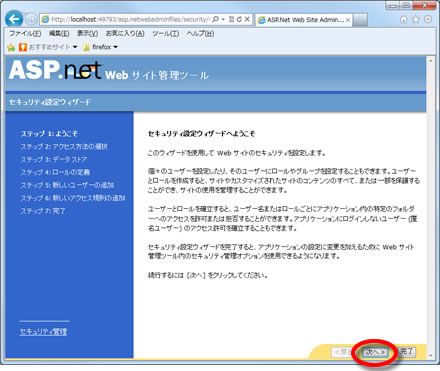Click the セキュリティ設定ウィザード heading bar

216,102
